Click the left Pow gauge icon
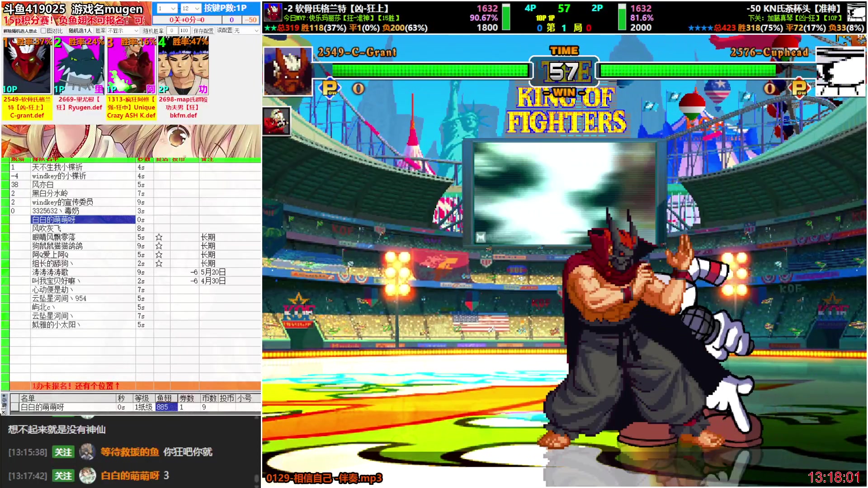This screenshot has width=868, height=488. click(329, 88)
